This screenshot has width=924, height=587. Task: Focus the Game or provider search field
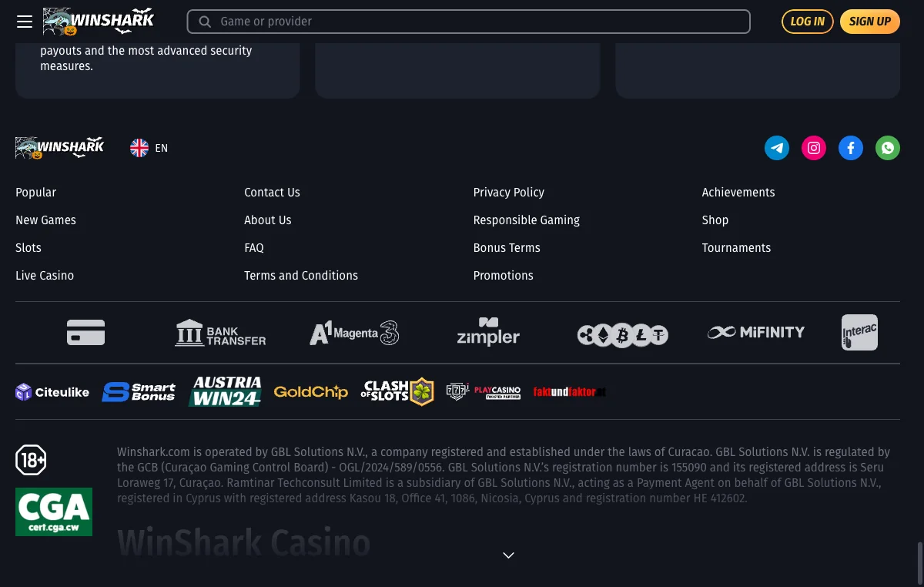click(469, 22)
